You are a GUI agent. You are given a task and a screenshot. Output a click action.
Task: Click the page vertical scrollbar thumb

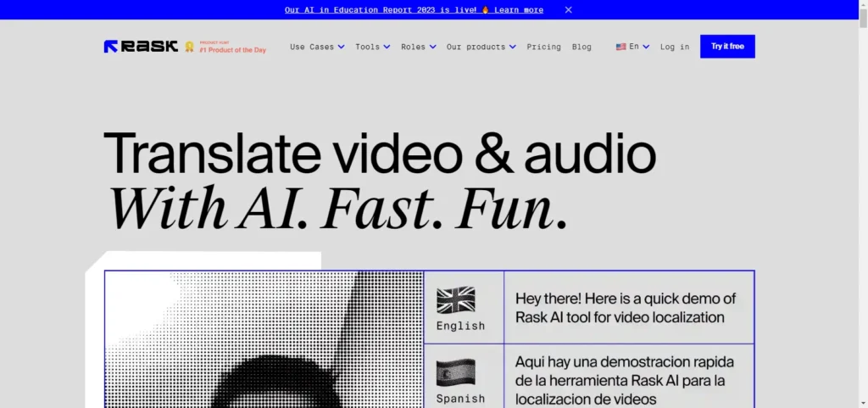(x=863, y=19)
